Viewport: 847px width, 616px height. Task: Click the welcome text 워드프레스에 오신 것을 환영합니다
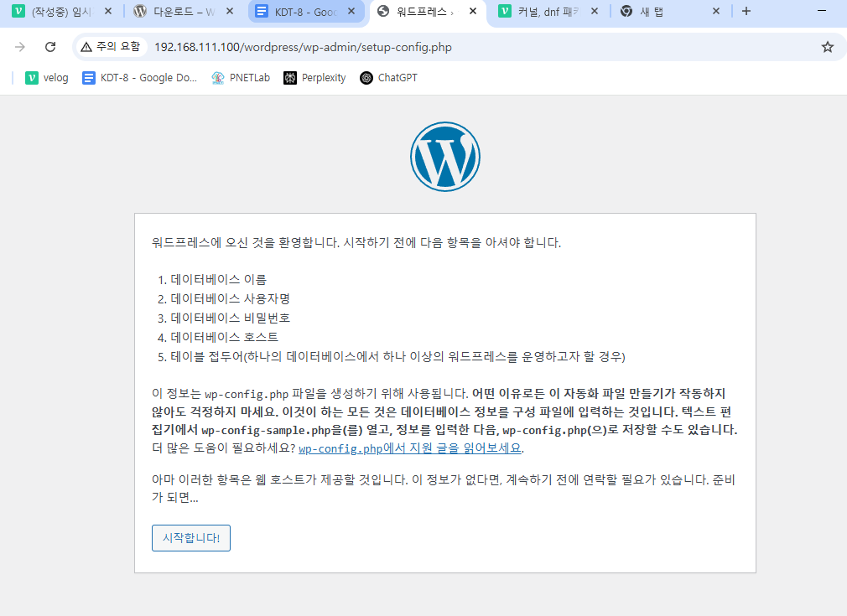point(246,242)
